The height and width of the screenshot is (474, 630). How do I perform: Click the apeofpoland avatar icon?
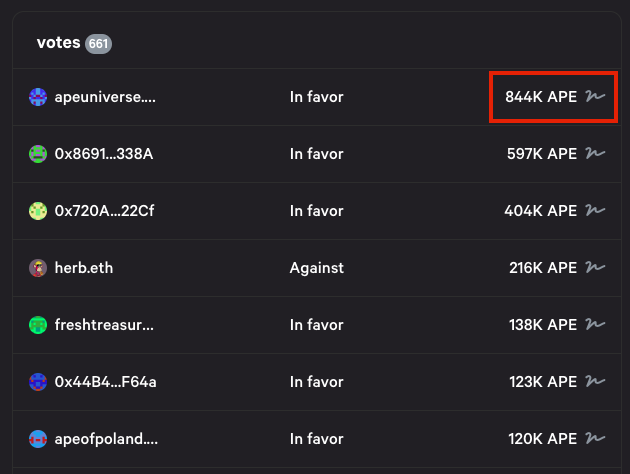click(38, 439)
